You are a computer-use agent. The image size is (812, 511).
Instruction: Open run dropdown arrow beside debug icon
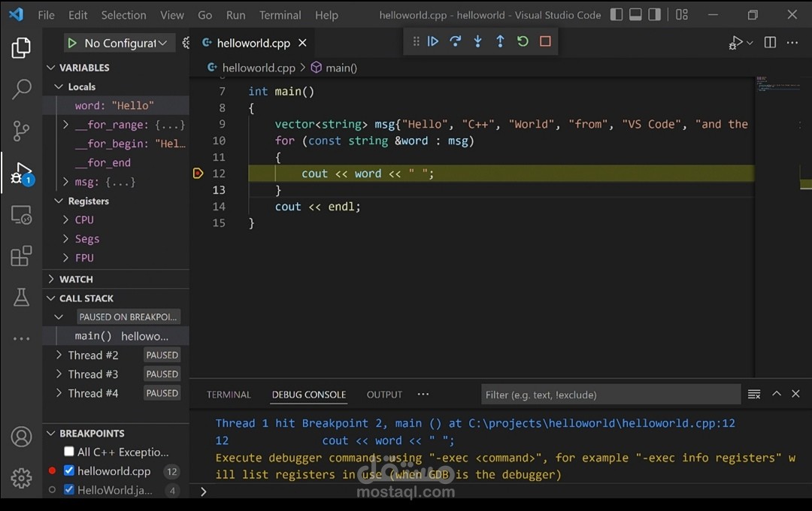[x=750, y=42]
